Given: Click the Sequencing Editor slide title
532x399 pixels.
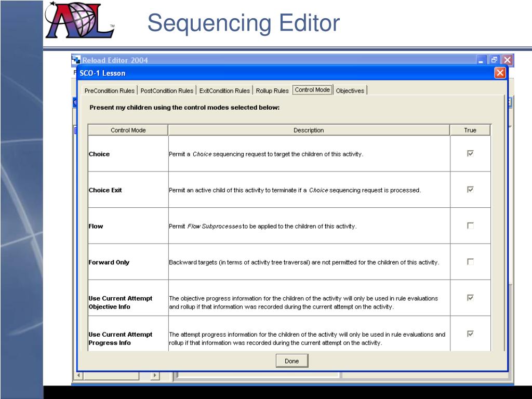Looking at the screenshot, I should (x=243, y=23).
